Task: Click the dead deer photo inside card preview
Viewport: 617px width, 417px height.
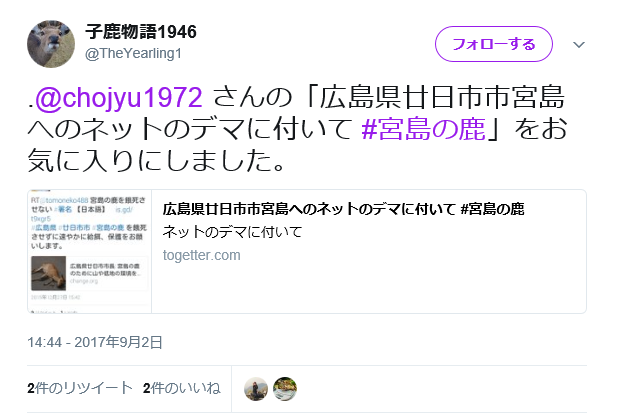Action: pyautogui.click(x=48, y=273)
